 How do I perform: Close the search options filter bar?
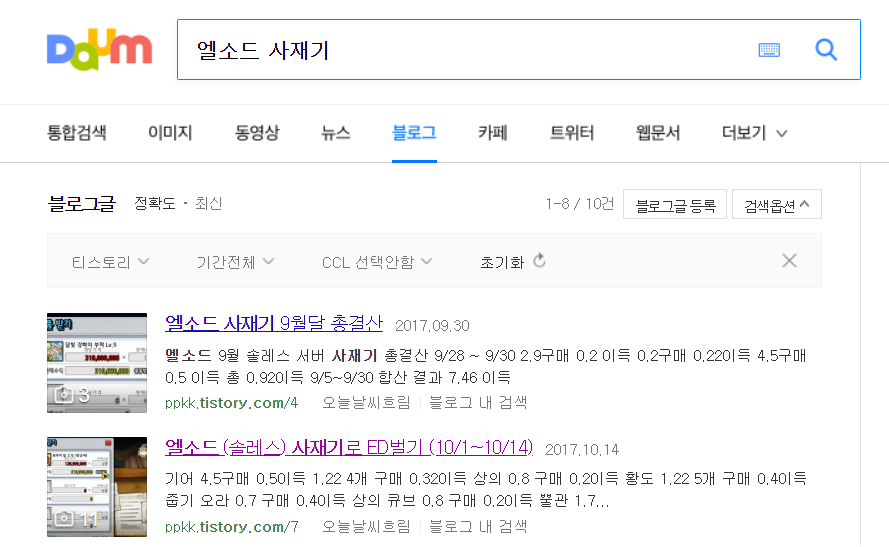(789, 261)
